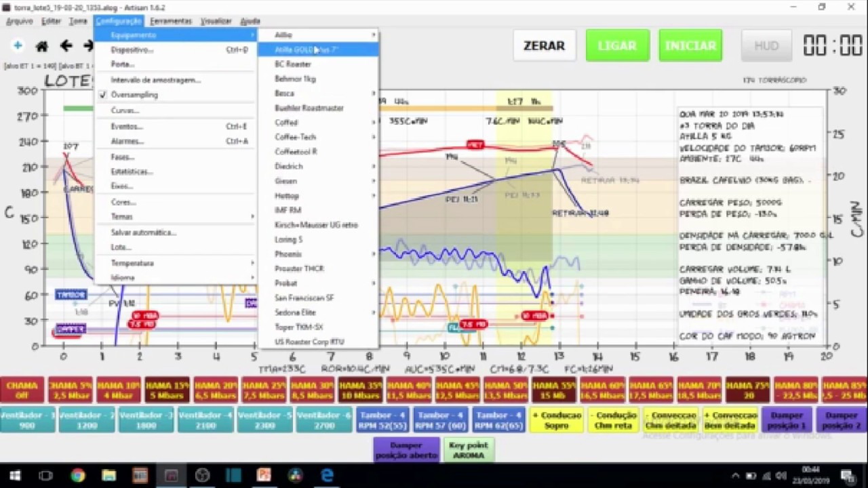Click the blue plus toolbar icon
The height and width of the screenshot is (488, 868).
18,45
